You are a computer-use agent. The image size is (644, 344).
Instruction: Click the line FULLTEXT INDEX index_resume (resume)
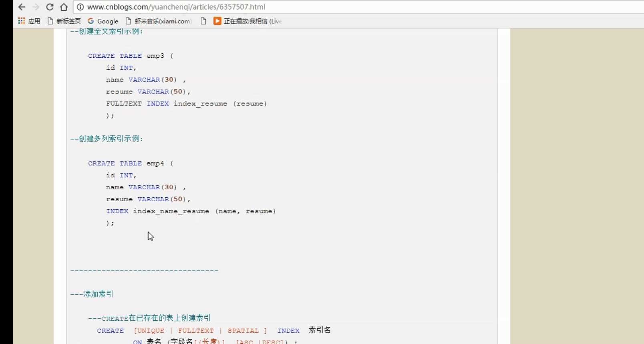186,103
